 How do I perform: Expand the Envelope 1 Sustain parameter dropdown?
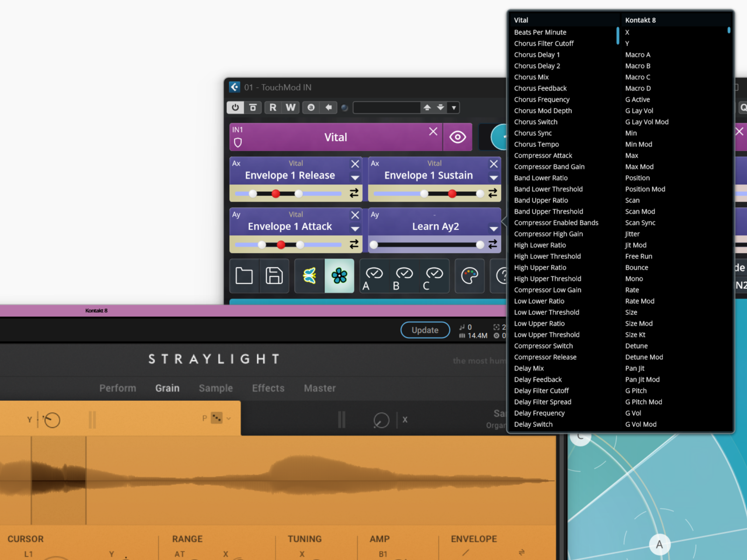[493, 178]
